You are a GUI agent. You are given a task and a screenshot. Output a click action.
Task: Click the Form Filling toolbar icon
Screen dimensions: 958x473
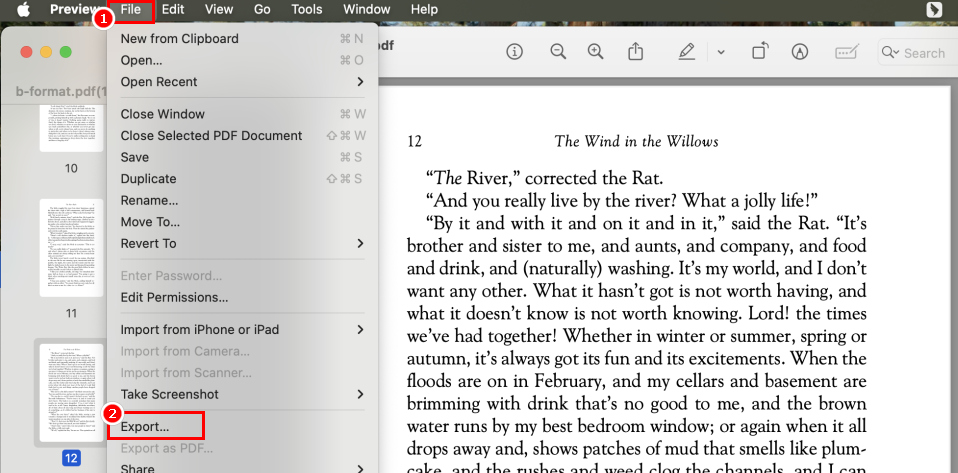tap(847, 52)
